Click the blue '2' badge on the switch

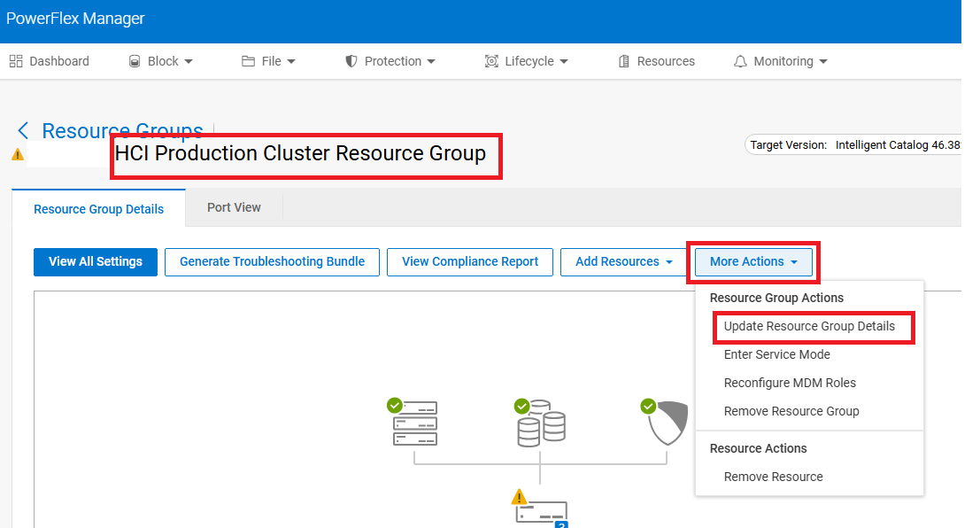[561, 524]
